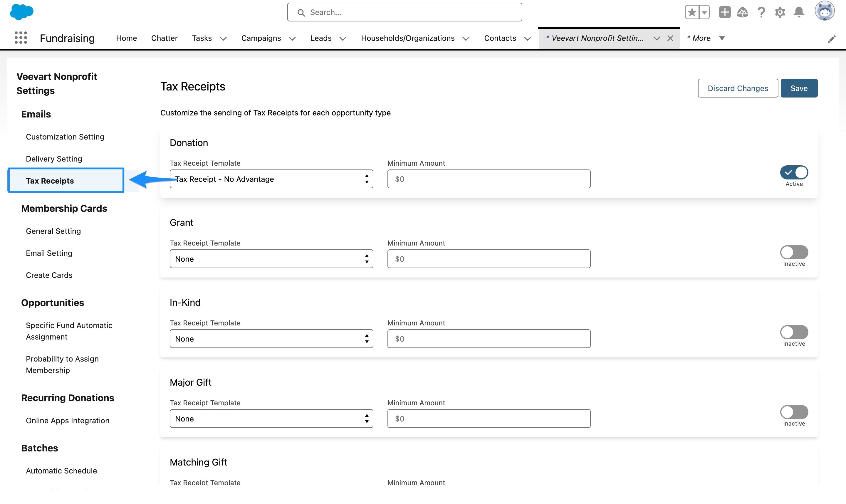Activate the In-Kind toggle
The height and width of the screenshot is (504, 846).
point(794,332)
